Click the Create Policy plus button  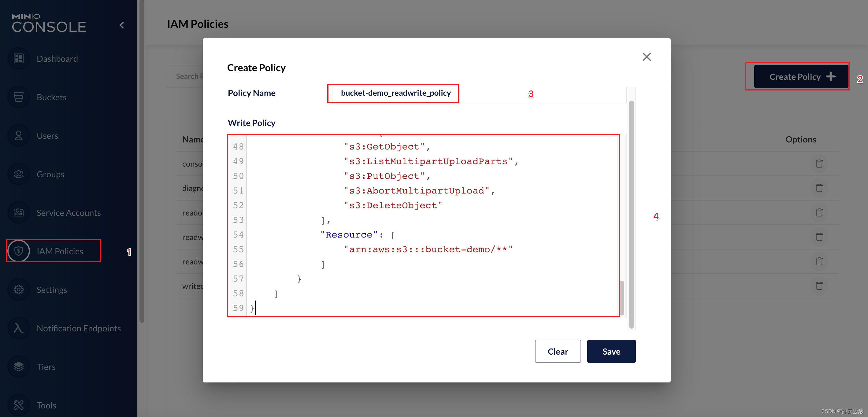coord(801,77)
